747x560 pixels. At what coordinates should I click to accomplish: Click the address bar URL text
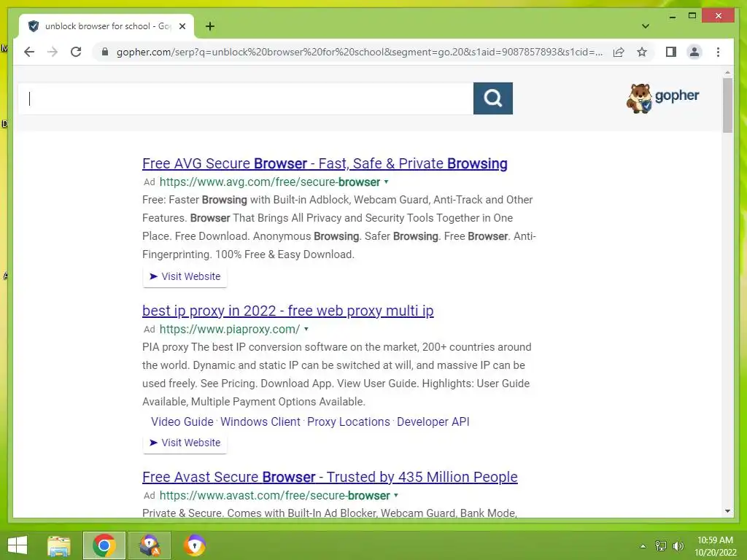pos(359,52)
